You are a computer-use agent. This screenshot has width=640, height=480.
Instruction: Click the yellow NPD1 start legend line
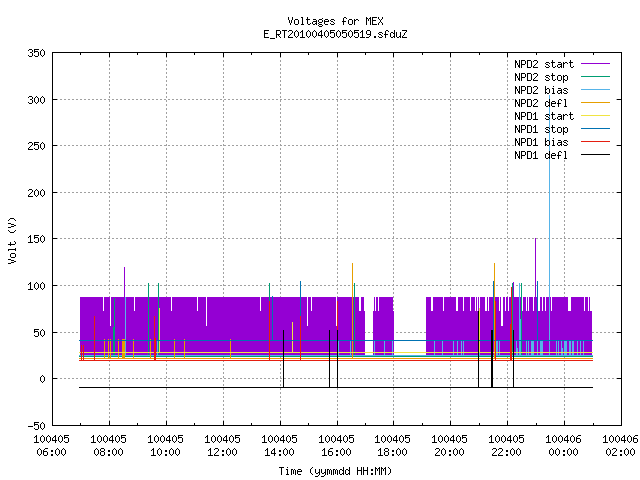(595, 116)
